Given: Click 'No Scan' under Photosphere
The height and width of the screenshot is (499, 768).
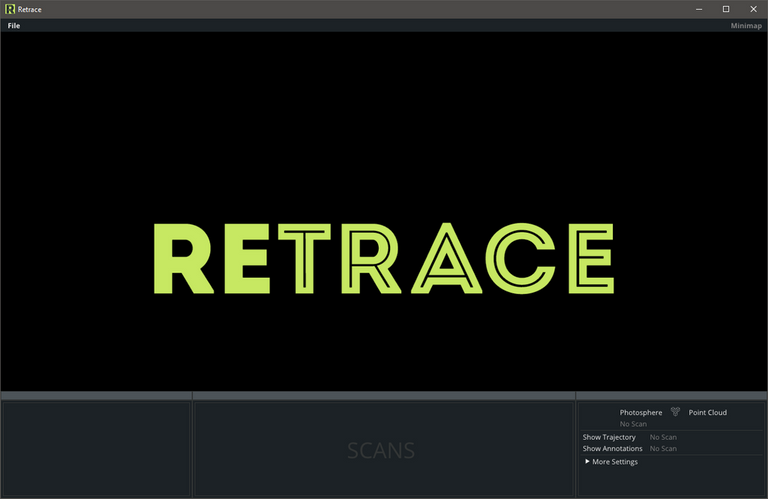Looking at the screenshot, I should 633,424.
